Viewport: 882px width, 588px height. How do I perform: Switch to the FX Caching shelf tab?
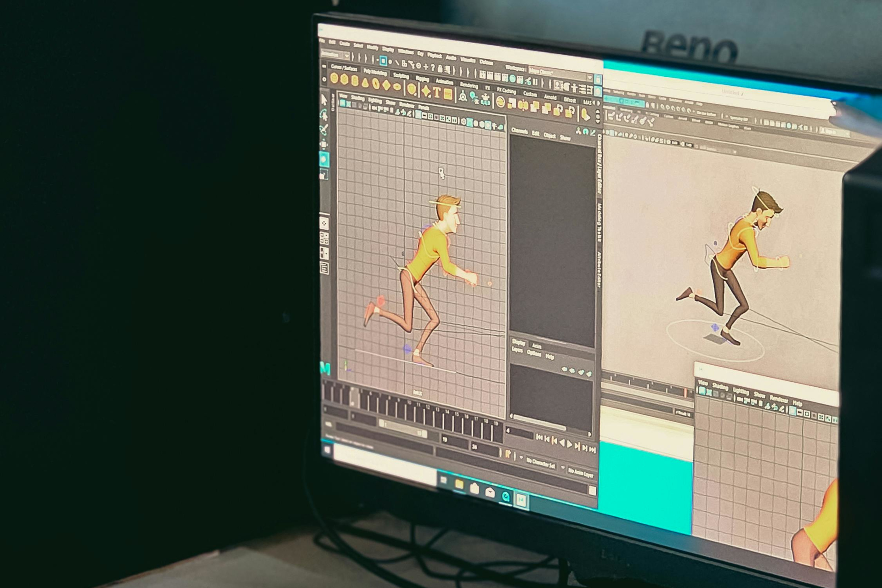point(506,90)
